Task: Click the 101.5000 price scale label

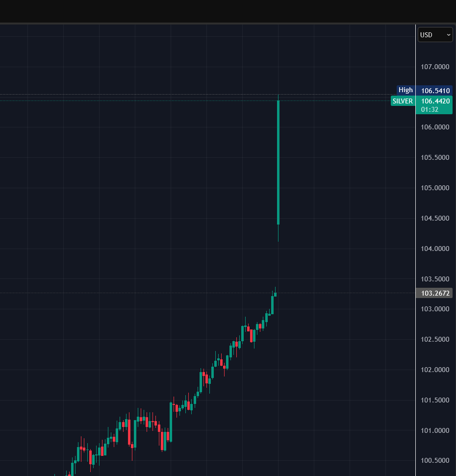Action: tap(435, 400)
